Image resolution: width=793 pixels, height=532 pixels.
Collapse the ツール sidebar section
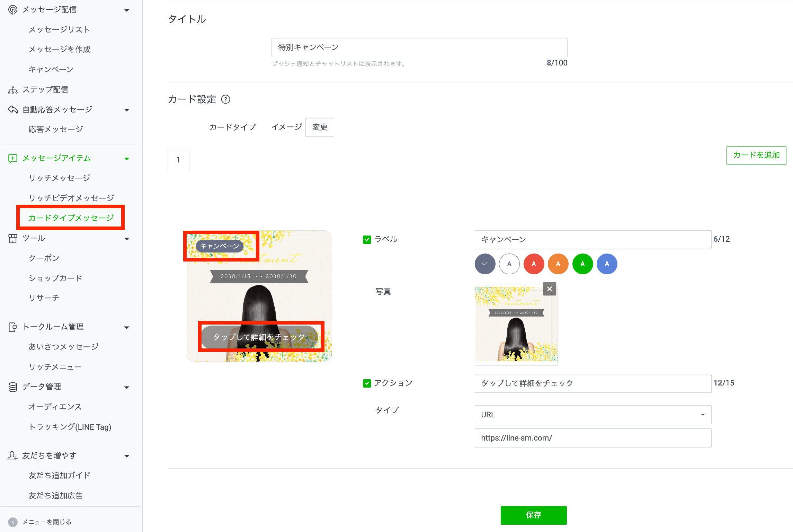[127, 239]
